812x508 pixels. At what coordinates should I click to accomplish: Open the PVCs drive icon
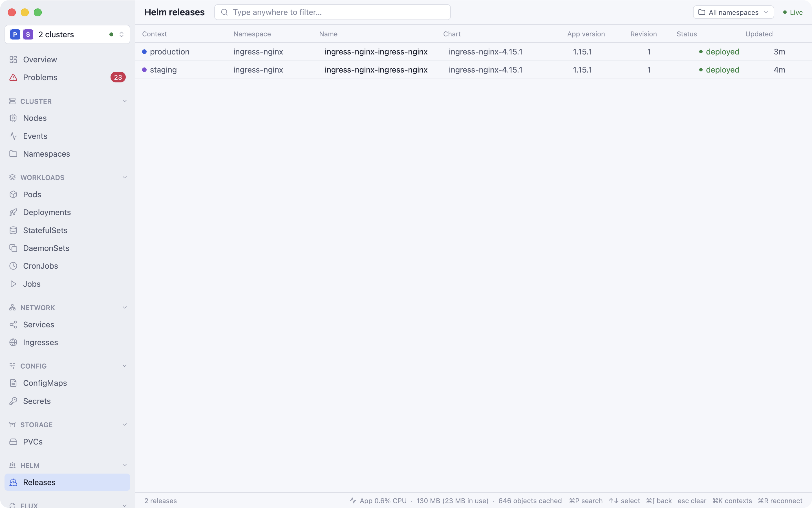[x=13, y=442]
